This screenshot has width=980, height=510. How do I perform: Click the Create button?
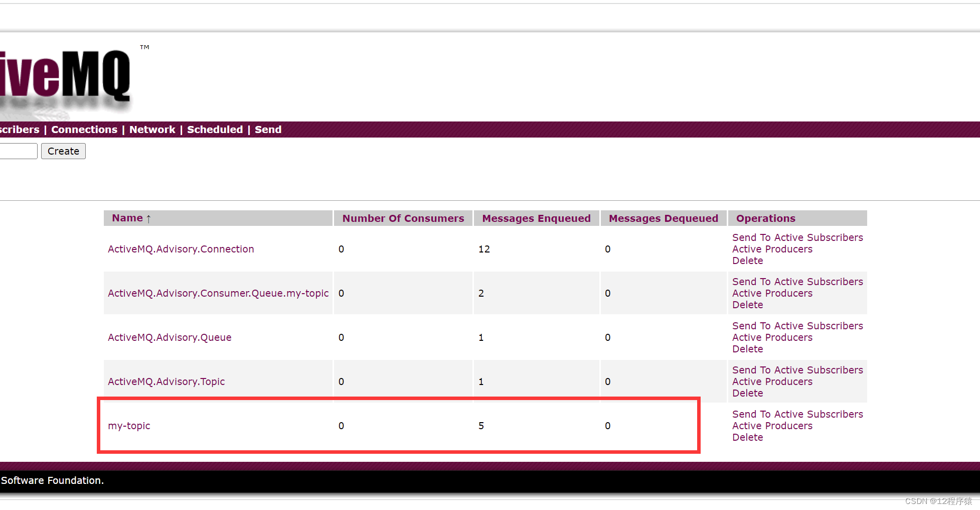(63, 151)
